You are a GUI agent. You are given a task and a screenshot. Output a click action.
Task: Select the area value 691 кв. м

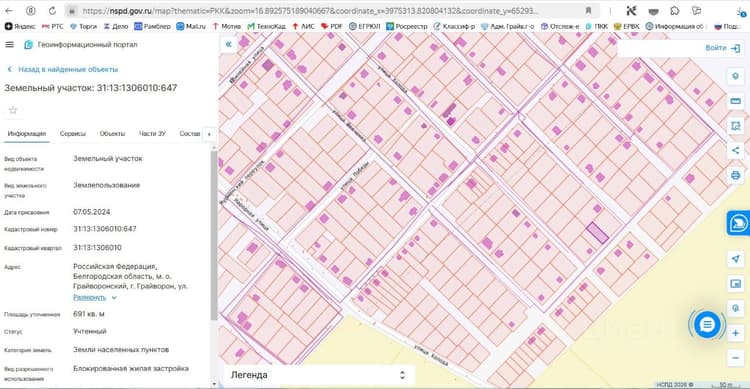[x=88, y=314]
